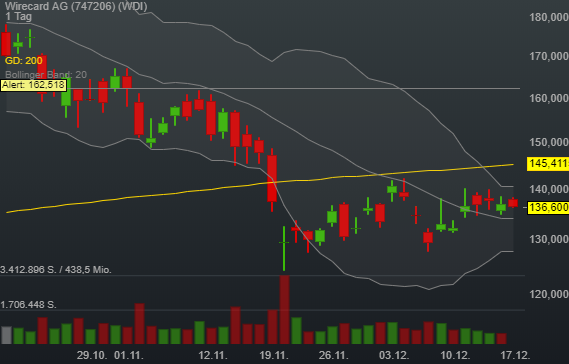Screen dimensions: 569x364
Task: Click the 120,000 price axis label
Action: [549, 294]
